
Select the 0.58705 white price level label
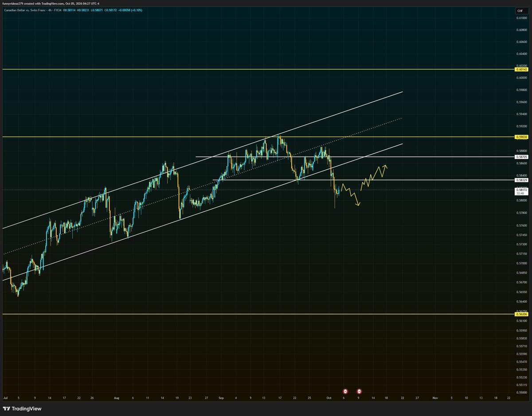tap(521, 157)
